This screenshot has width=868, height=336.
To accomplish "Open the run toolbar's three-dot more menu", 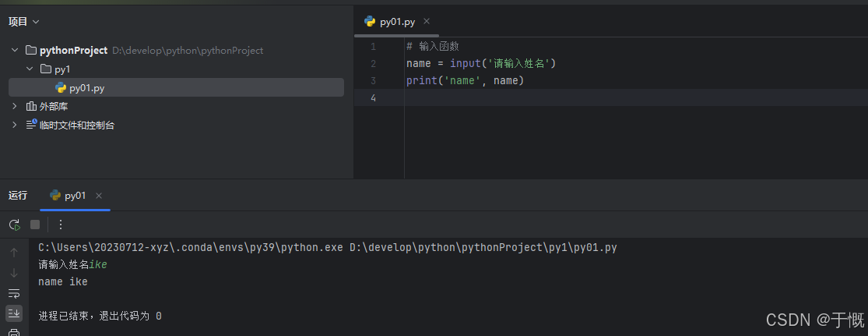I will (x=61, y=225).
